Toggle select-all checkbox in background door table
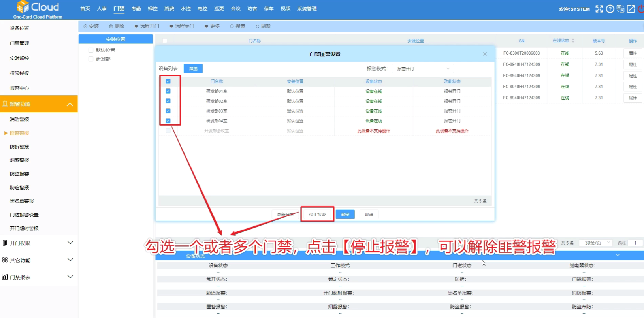Screen dimensions: 644x318 165,41
